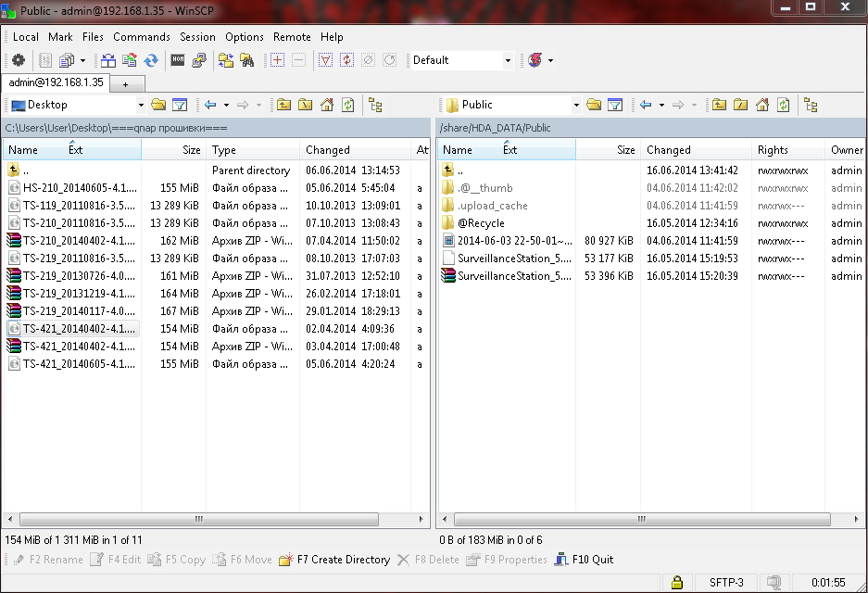Go back in the local panel history

coord(209,105)
